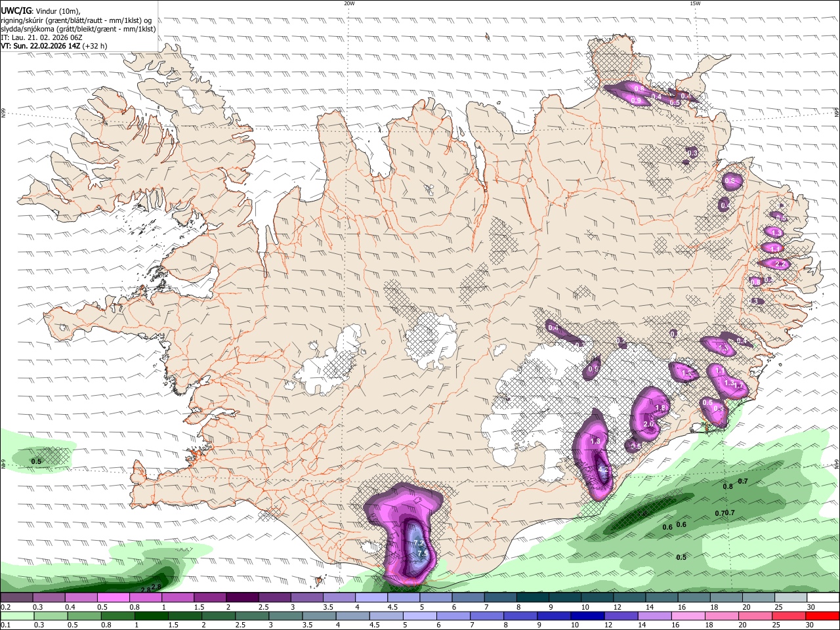Click the 30 label under the bottom legend
This screenshot has width=840, height=630.
click(811, 625)
